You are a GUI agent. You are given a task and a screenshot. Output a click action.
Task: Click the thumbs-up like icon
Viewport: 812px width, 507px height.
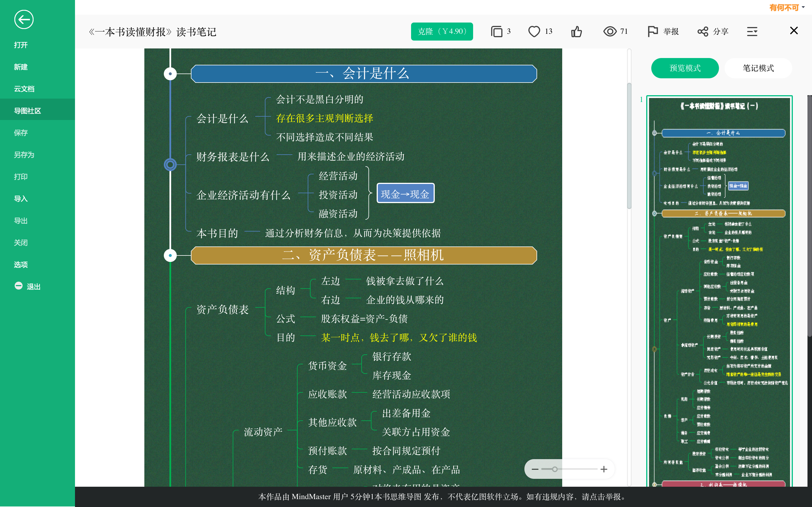(x=577, y=32)
